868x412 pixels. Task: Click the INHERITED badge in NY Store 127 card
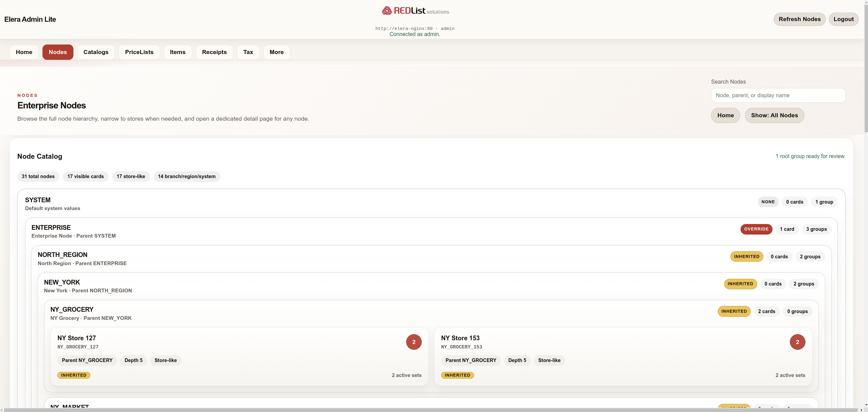click(74, 375)
